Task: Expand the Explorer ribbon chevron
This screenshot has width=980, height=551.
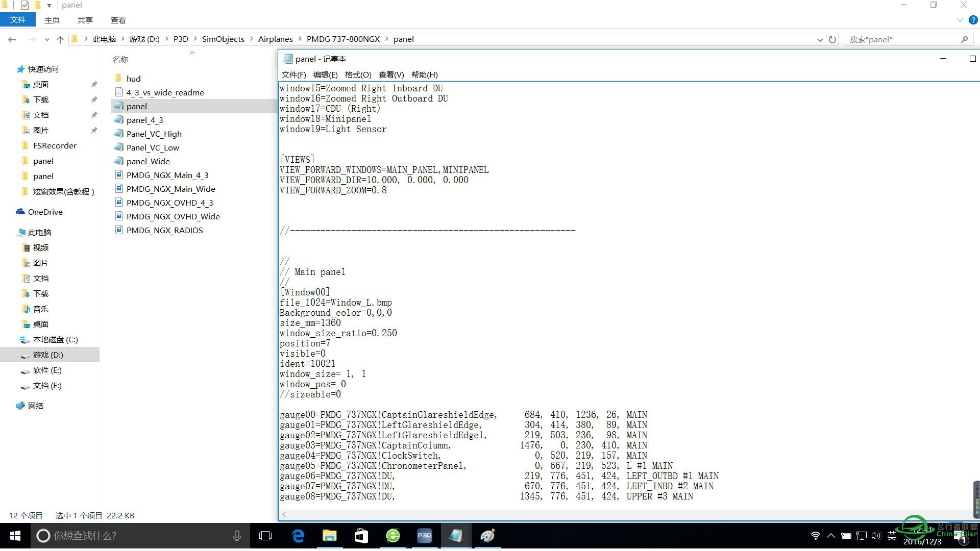Action: [960, 20]
